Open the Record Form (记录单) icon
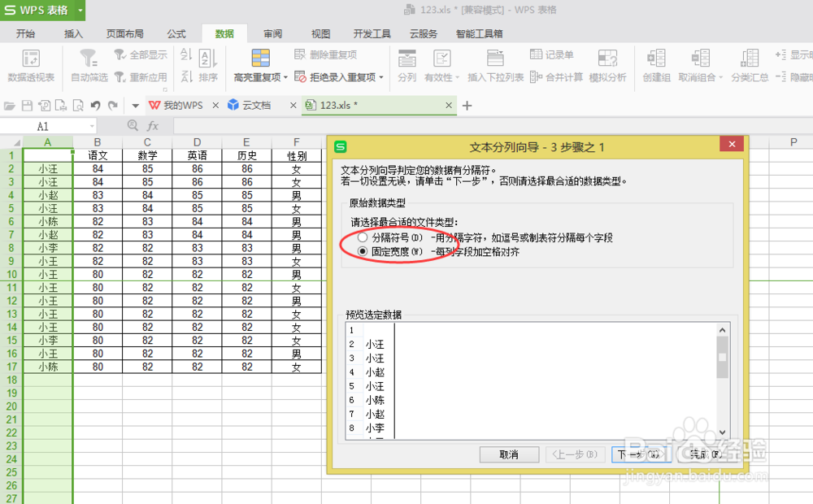Image resolution: width=813 pixels, height=504 pixels. (x=536, y=54)
